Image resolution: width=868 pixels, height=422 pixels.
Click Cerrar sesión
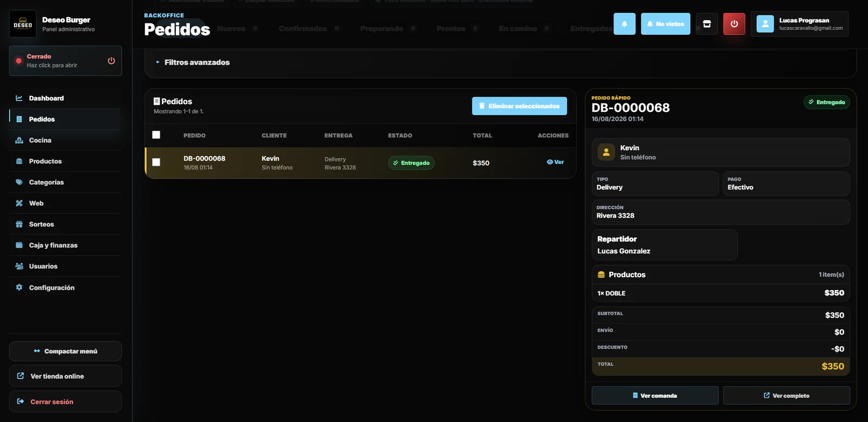pos(65,402)
